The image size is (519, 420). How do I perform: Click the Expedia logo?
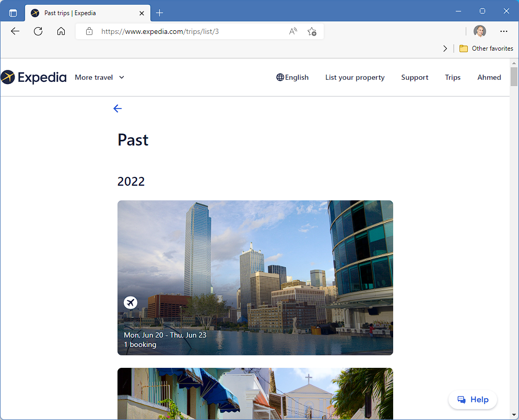[34, 77]
